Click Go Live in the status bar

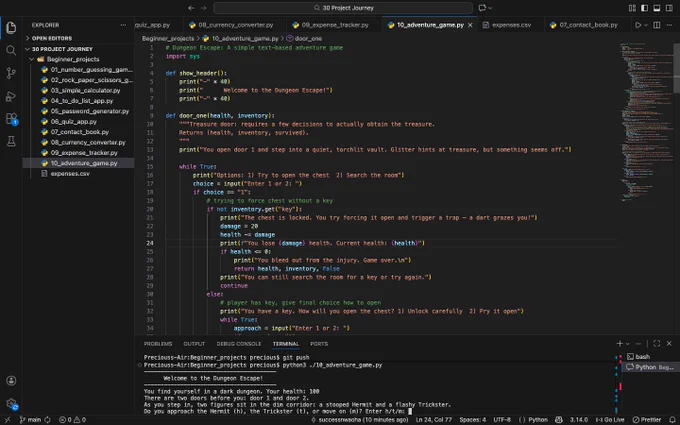coord(610,419)
